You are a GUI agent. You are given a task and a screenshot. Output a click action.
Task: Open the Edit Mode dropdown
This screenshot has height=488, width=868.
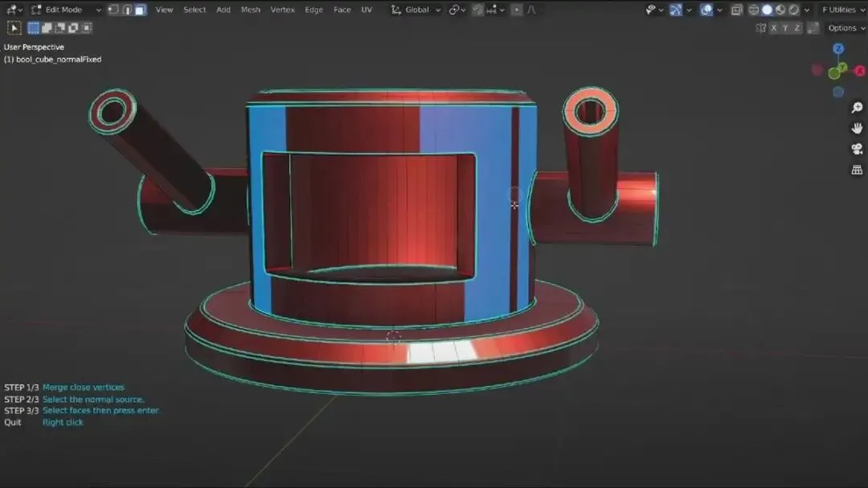click(66, 10)
